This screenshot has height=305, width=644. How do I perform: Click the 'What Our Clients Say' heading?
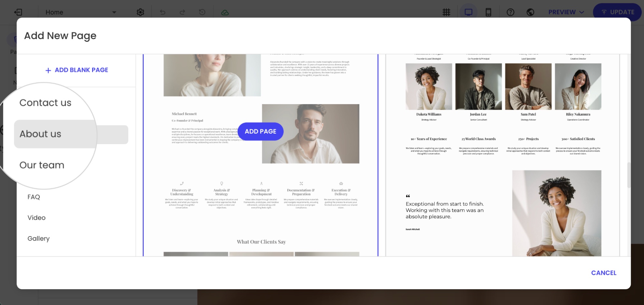pyautogui.click(x=261, y=242)
